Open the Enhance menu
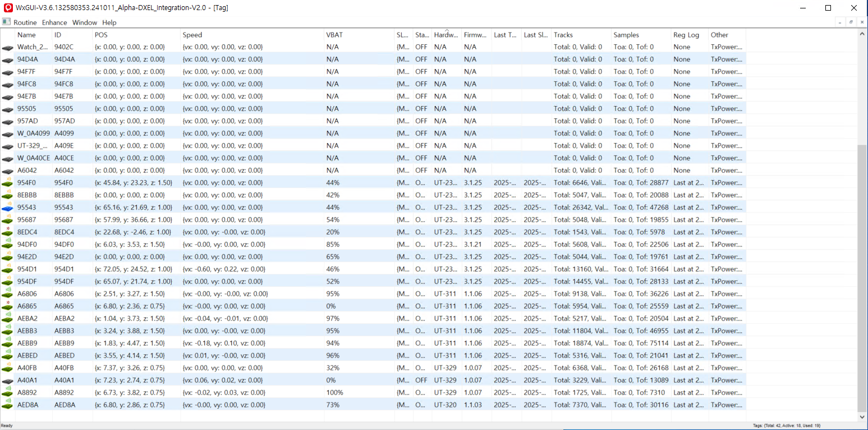The image size is (868, 430). (x=54, y=22)
